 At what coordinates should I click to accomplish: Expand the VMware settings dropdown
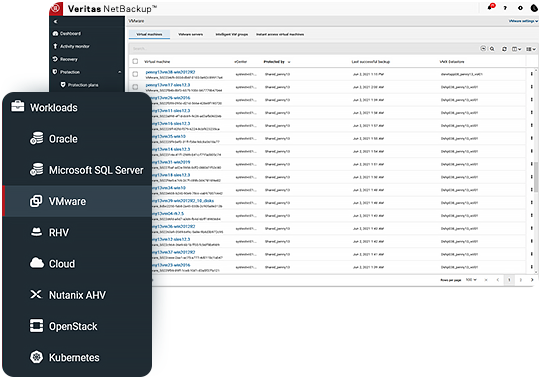pyautogui.click(x=523, y=21)
